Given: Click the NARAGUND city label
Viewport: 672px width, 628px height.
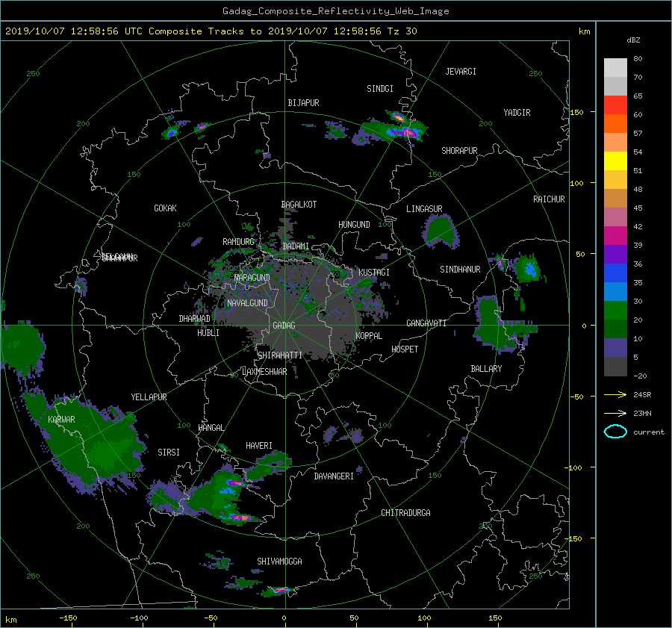Looking at the screenshot, I should coord(252,278).
